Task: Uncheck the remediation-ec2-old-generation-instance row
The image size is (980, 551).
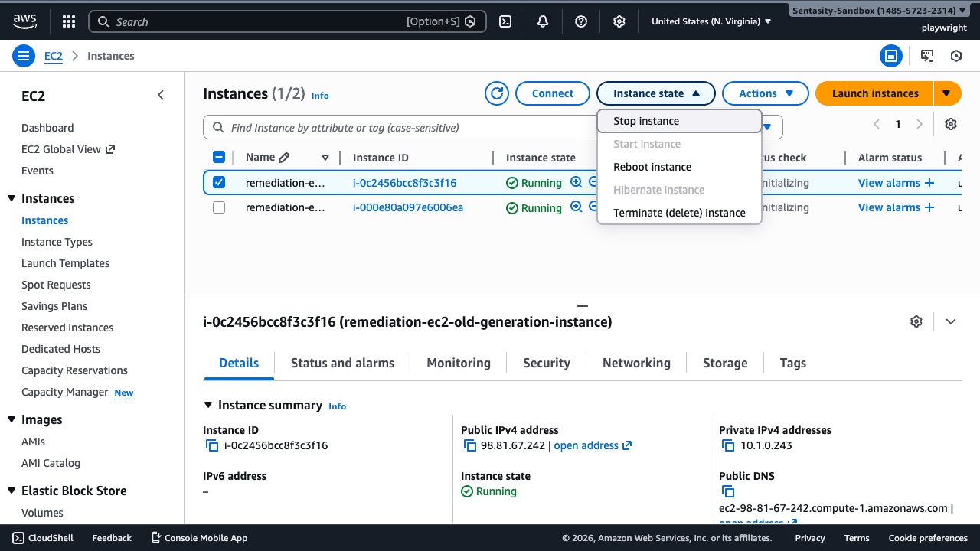Action: (x=219, y=182)
